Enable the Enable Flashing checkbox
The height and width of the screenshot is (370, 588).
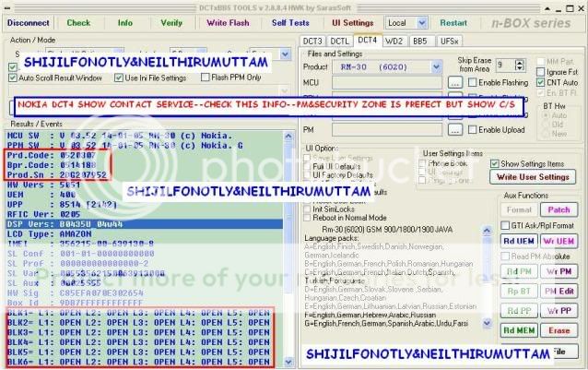(473, 82)
